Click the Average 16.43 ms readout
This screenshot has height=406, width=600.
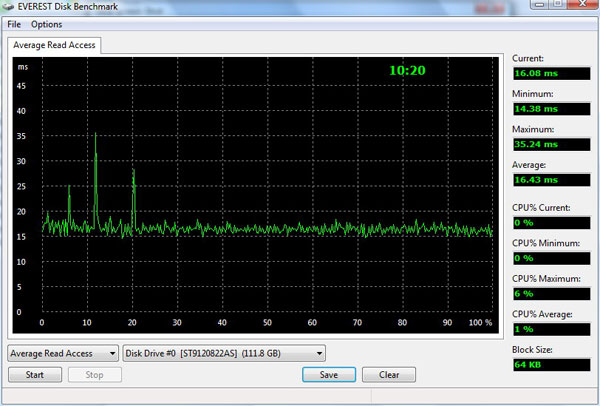coord(551,180)
